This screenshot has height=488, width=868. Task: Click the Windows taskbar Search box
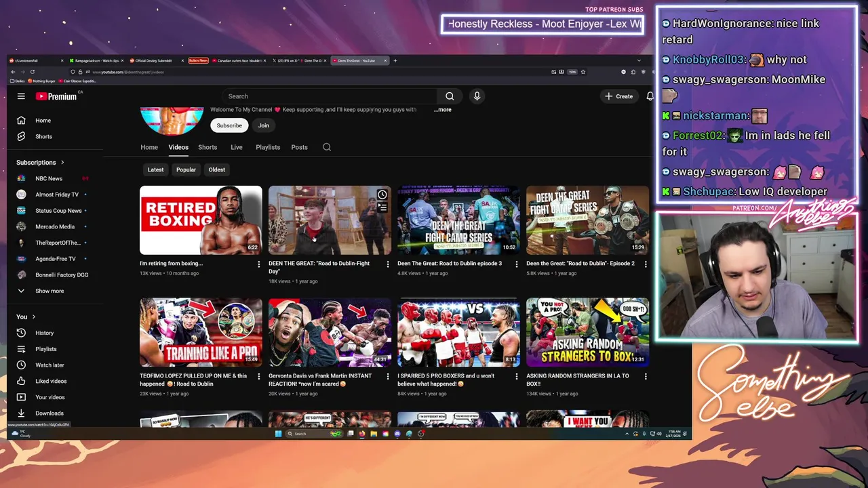click(x=313, y=434)
